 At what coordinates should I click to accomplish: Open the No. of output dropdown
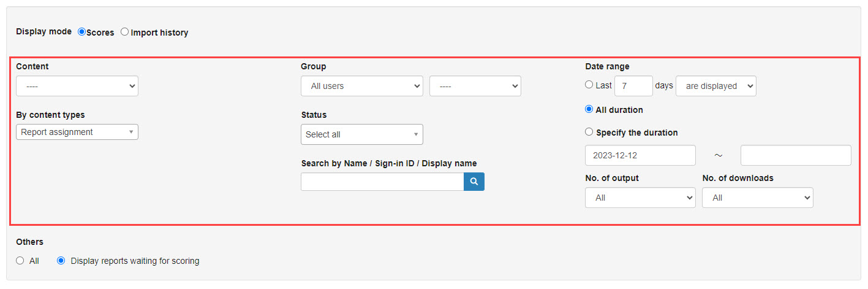pyautogui.click(x=640, y=198)
